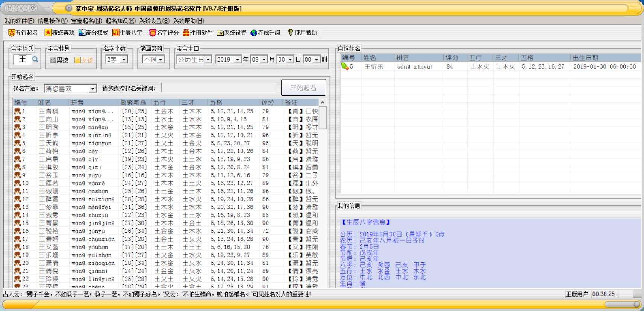
Task: Open the 起名方法 猜您喜欢 dropdown
Action: point(93,89)
